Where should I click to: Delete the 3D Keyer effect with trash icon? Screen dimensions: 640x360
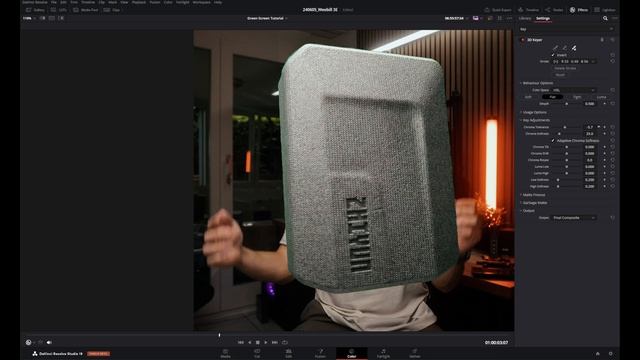click(x=602, y=40)
